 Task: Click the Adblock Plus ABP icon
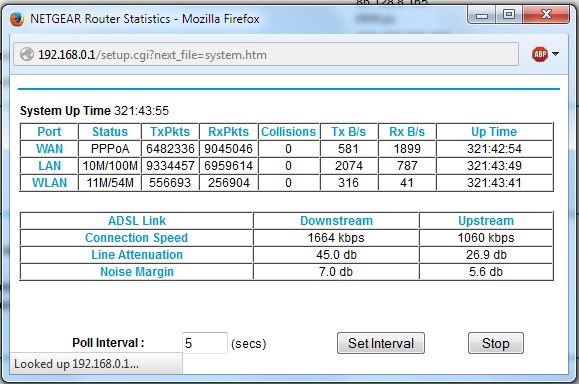pos(540,55)
